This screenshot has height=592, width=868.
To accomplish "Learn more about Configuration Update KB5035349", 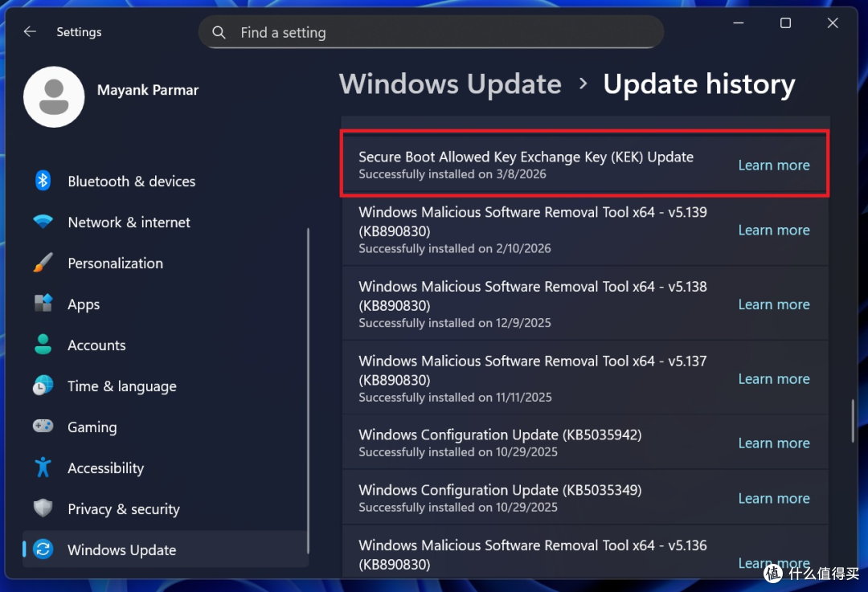I will [x=774, y=498].
